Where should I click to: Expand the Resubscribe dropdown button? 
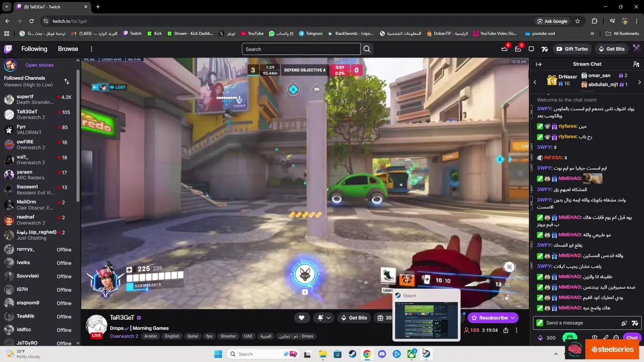coord(513,318)
